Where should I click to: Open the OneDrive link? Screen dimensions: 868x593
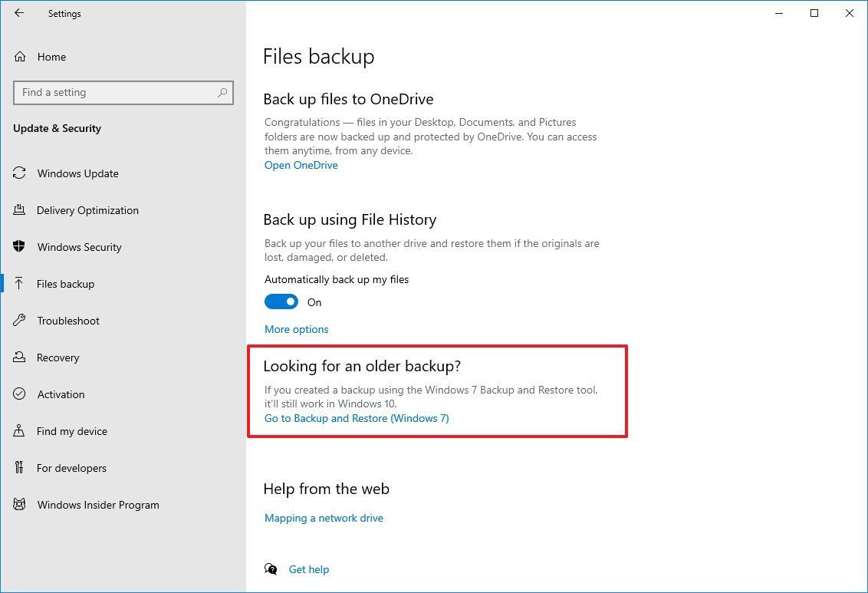click(x=301, y=165)
